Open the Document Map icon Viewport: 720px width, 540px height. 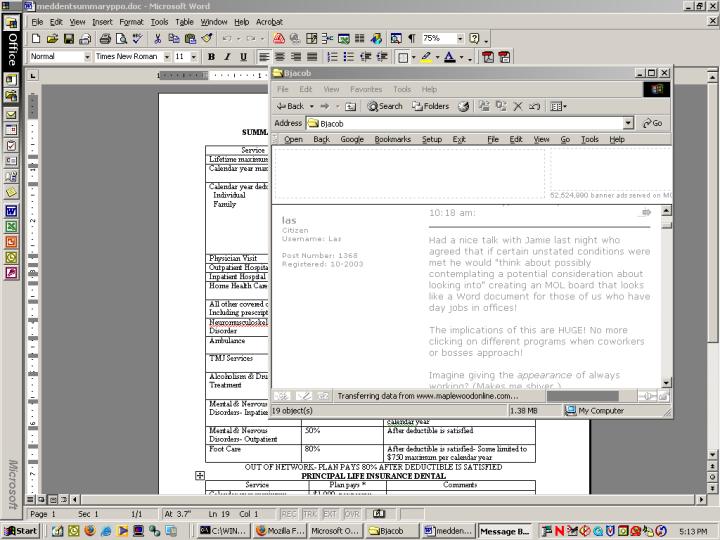pos(396,39)
